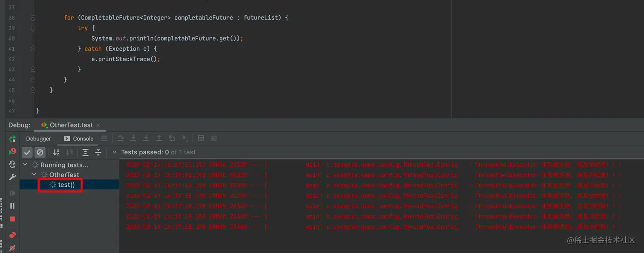The image size is (644, 253).
Task: Click fold end marker at line 43
Action: [x=33, y=69]
